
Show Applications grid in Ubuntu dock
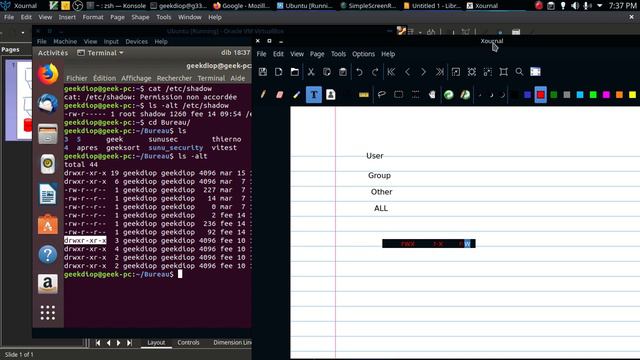(48, 313)
